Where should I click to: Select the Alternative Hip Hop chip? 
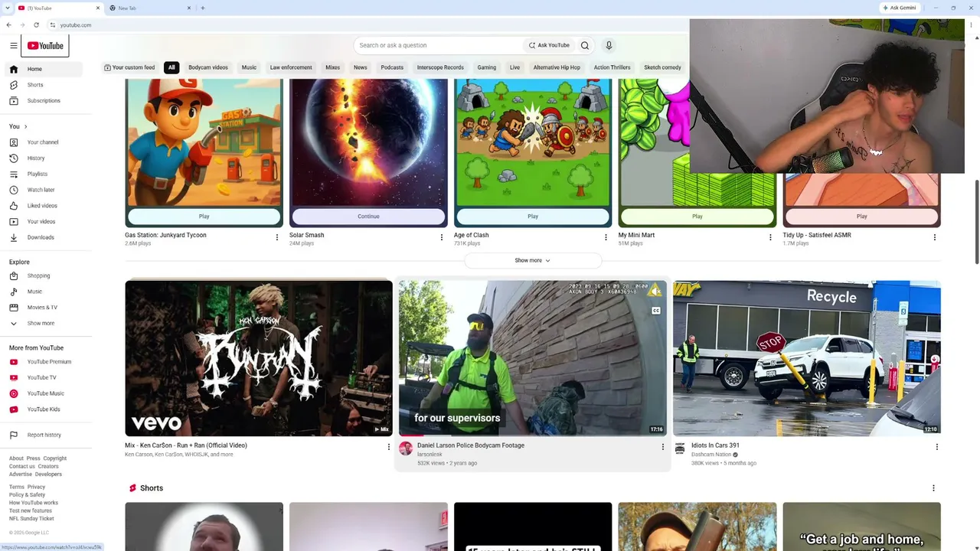coord(557,67)
